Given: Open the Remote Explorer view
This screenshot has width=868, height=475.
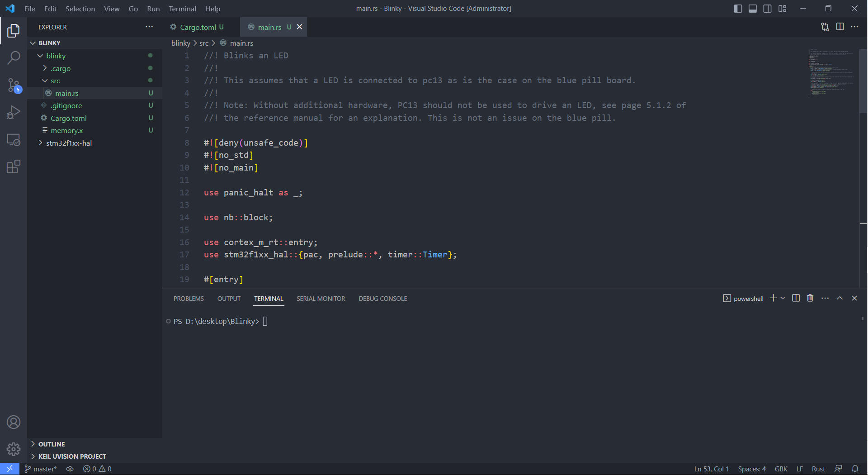Looking at the screenshot, I should tap(14, 140).
